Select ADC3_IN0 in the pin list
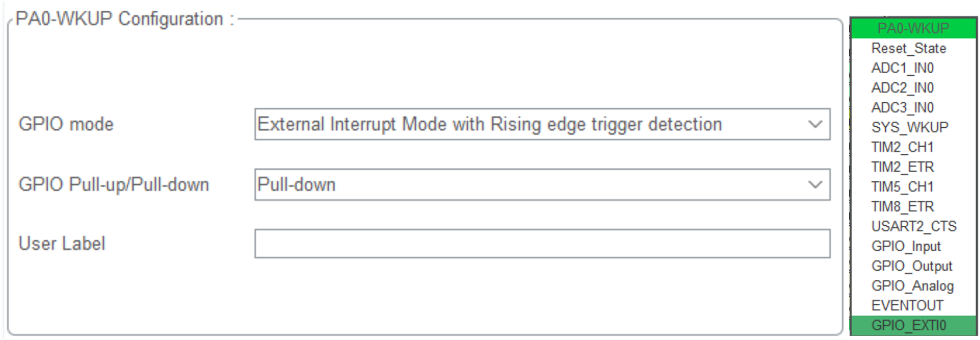Viewport: 980px width, 340px height. tap(902, 108)
